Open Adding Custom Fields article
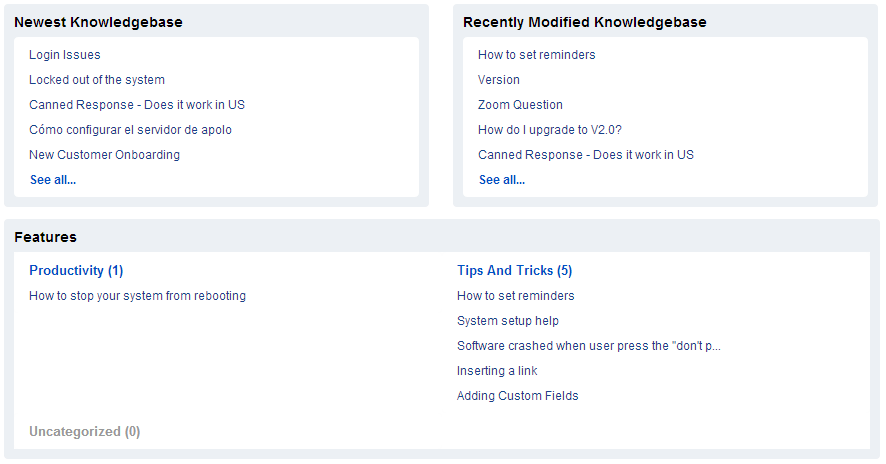The image size is (886, 464). click(518, 395)
